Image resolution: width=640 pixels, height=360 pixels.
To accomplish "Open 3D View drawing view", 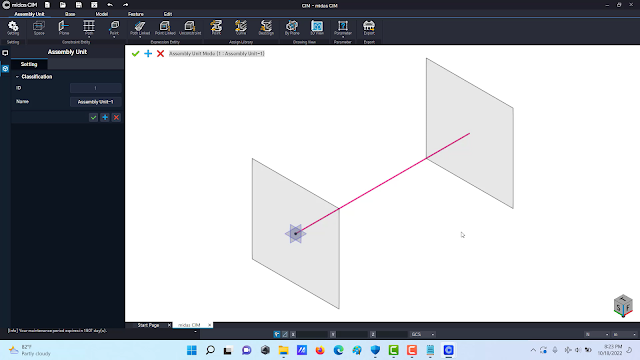I will (x=317, y=28).
